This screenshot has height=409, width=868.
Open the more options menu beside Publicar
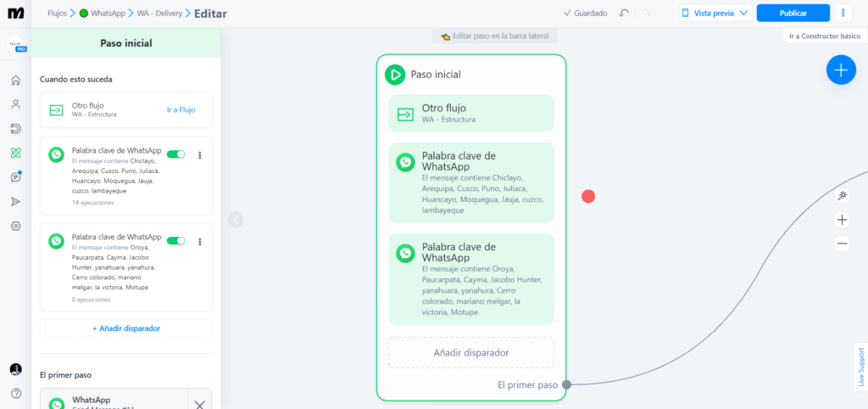click(843, 13)
